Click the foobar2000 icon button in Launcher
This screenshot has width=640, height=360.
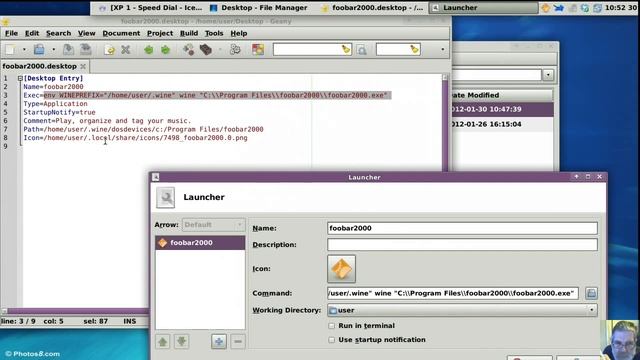[341, 269]
